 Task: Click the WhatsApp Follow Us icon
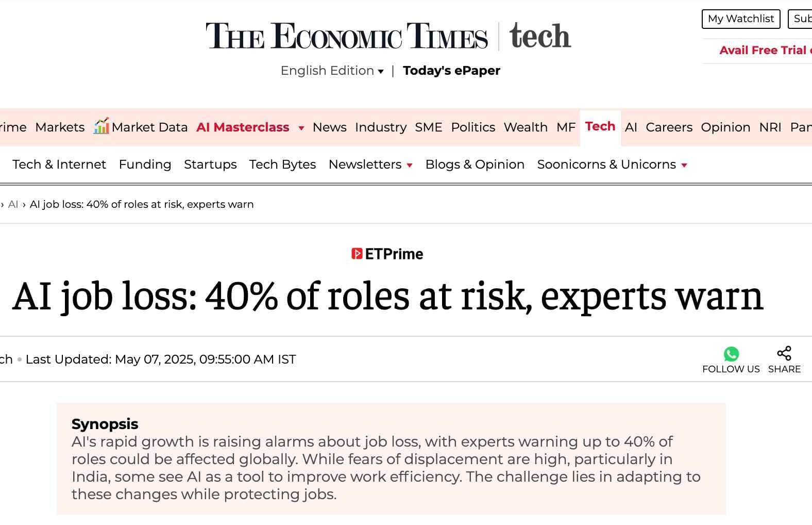tap(731, 354)
